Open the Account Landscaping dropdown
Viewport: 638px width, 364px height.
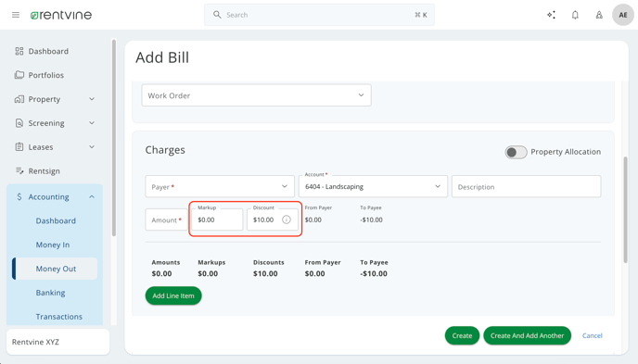point(373,186)
